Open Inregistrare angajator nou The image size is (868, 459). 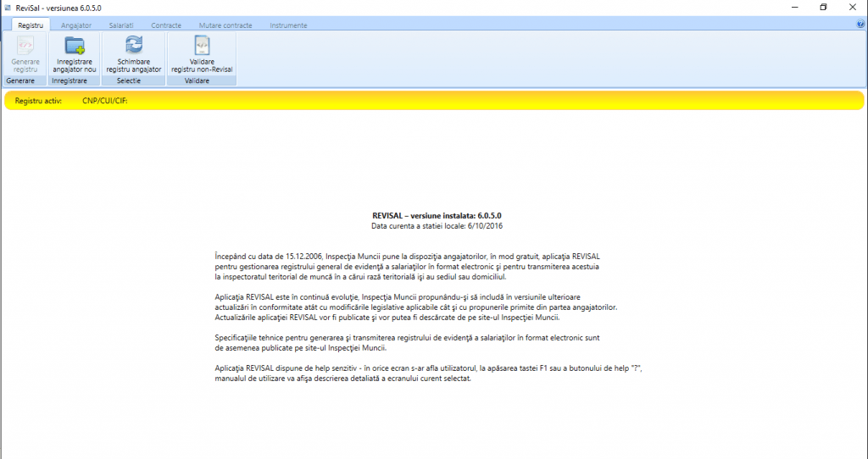(x=75, y=53)
